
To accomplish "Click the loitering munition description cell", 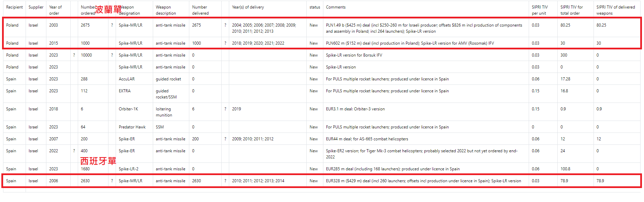I will pyautogui.click(x=164, y=112).
